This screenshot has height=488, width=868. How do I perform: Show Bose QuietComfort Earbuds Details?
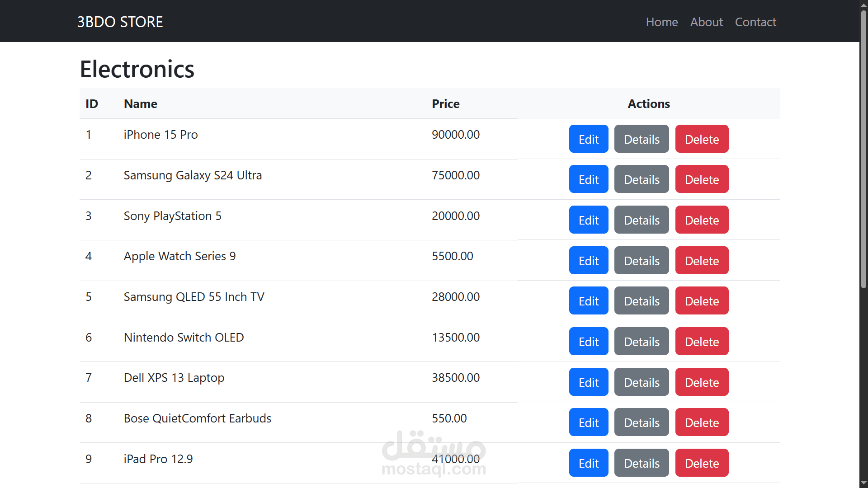click(642, 422)
